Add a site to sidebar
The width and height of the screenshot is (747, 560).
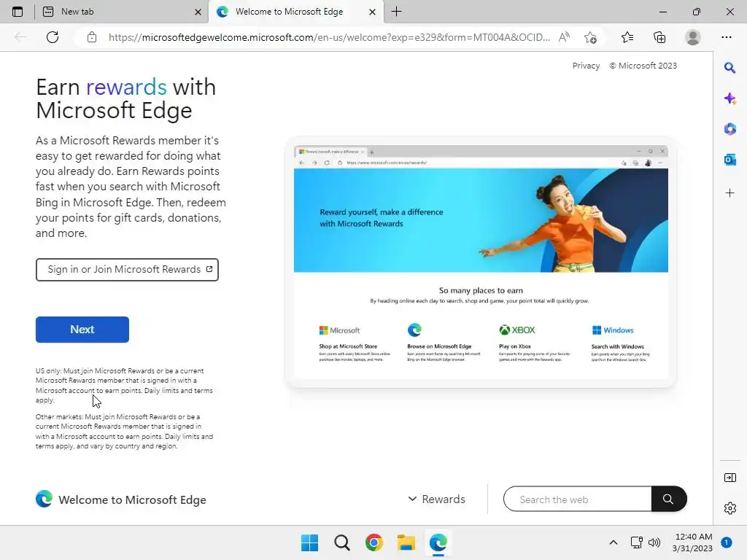pos(729,192)
